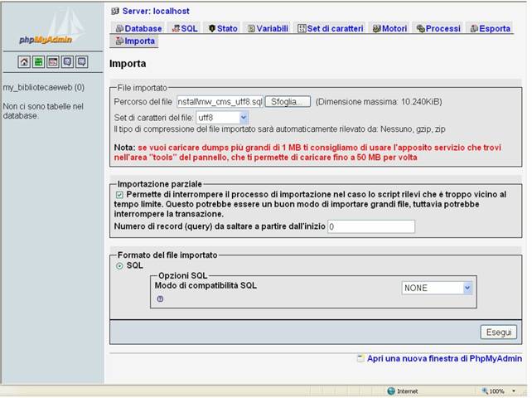The image size is (532, 398).
Task: Go to phpMyAdmin home icon
Action: [24, 62]
